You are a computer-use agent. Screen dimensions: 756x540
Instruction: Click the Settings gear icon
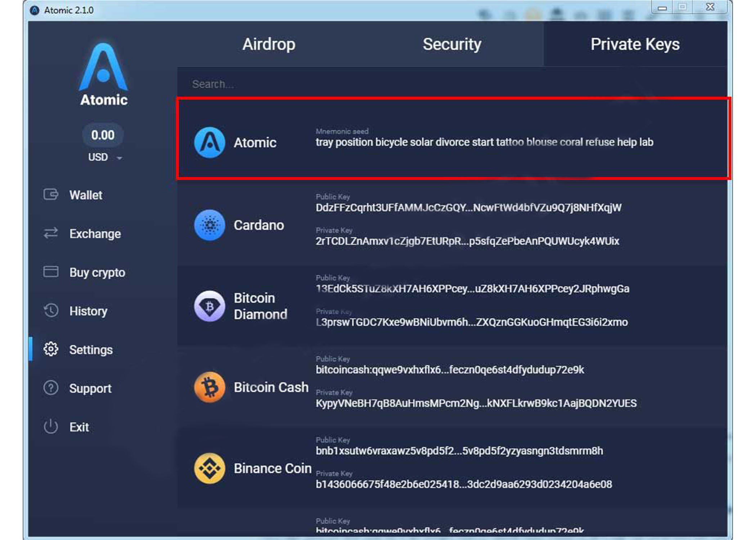pos(51,349)
